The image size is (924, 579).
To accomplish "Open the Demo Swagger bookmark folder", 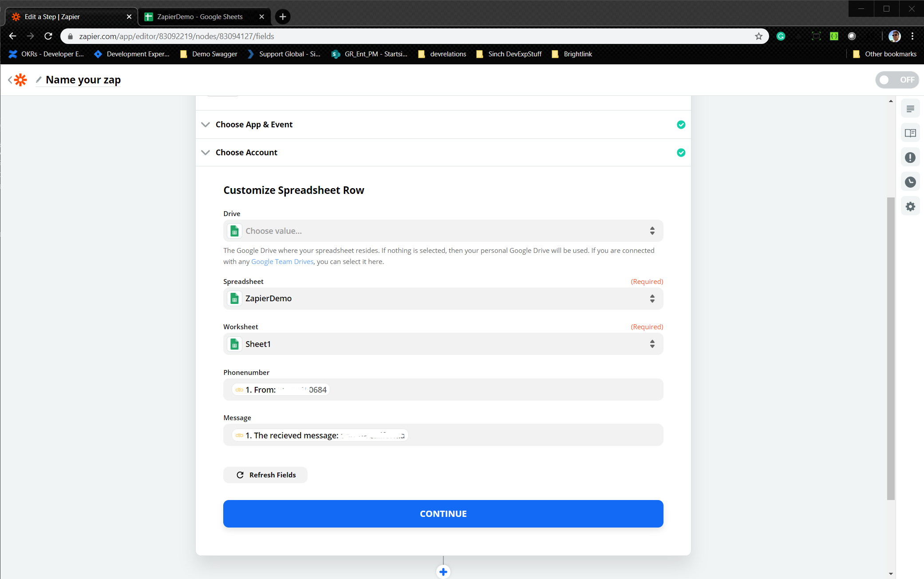I will tap(209, 54).
